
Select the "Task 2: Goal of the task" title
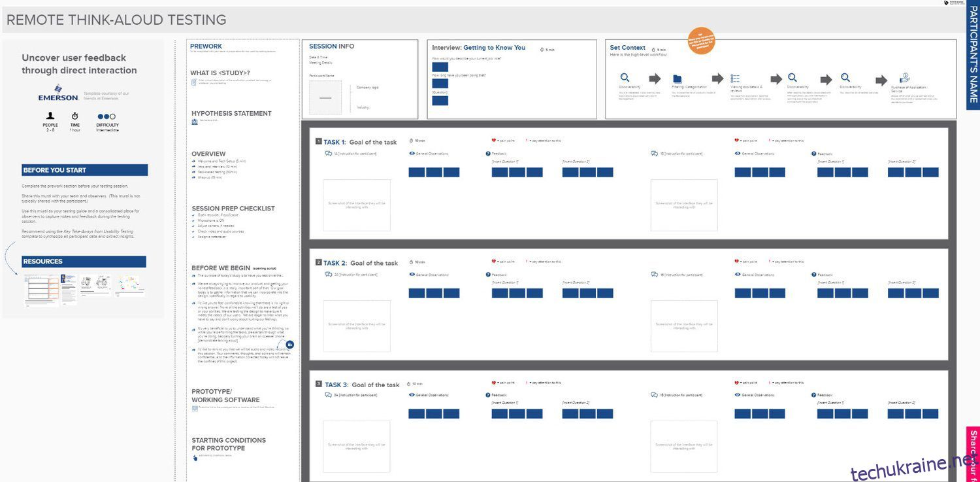[361, 263]
